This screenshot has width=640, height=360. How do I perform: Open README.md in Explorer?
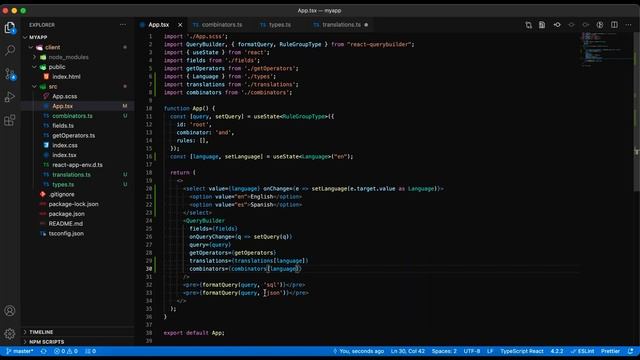[x=78, y=224]
